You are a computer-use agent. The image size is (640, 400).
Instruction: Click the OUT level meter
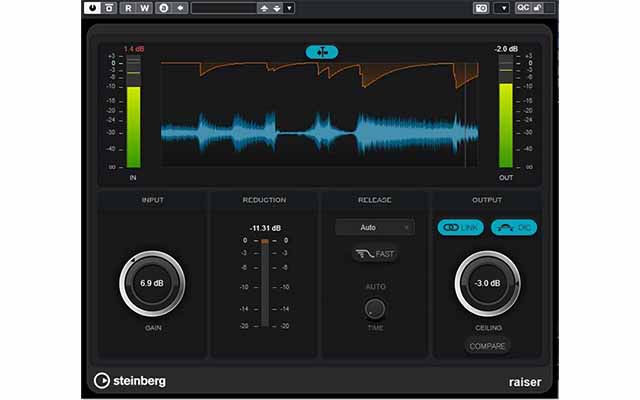pyautogui.click(x=506, y=111)
